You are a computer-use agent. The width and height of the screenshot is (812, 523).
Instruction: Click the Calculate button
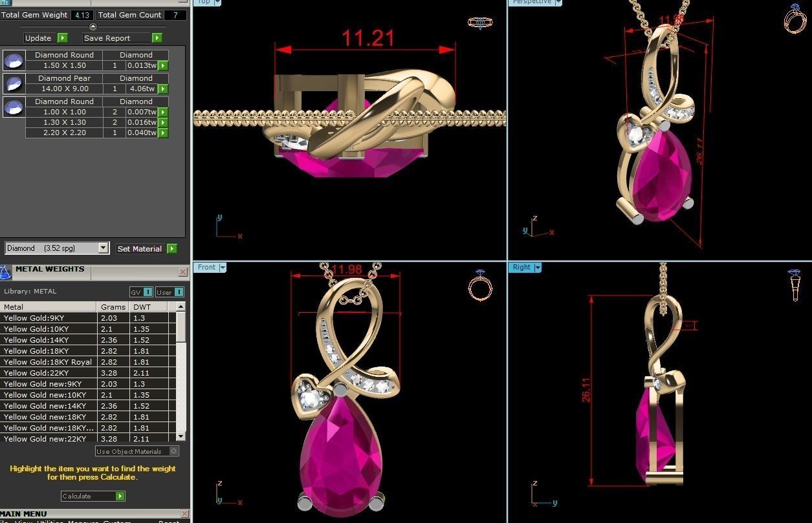(x=93, y=496)
